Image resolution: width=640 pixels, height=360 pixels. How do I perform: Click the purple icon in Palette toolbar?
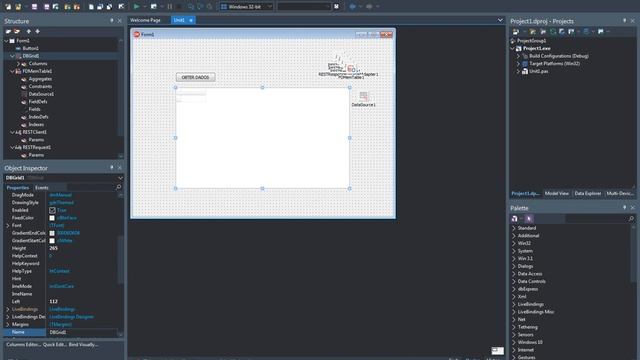[x=529, y=219]
